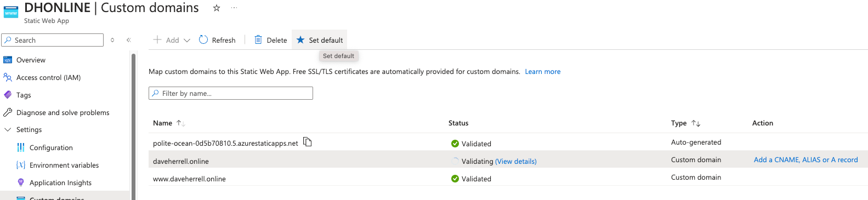The width and height of the screenshot is (868, 200).
Task: Click the Access control people icon
Action: click(x=8, y=77)
